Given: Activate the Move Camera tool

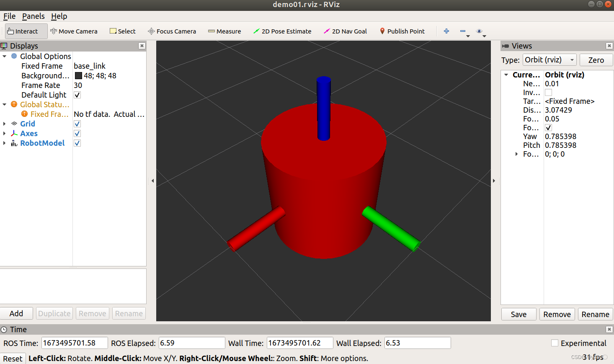Looking at the screenshot, I should coord(74,31).
